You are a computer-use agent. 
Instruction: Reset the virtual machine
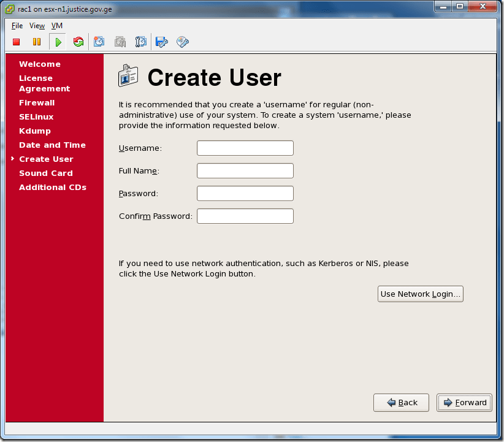pyautogui.click(x=78, y=42)
